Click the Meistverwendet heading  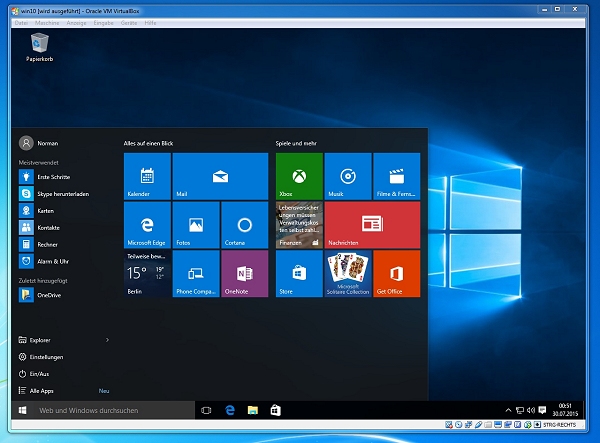click(x=39, y=163)
